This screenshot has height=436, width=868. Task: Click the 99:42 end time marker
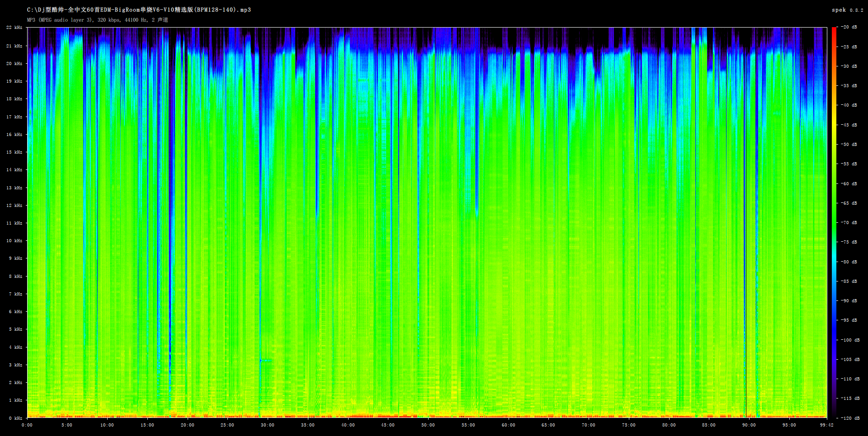coord(827,425)
